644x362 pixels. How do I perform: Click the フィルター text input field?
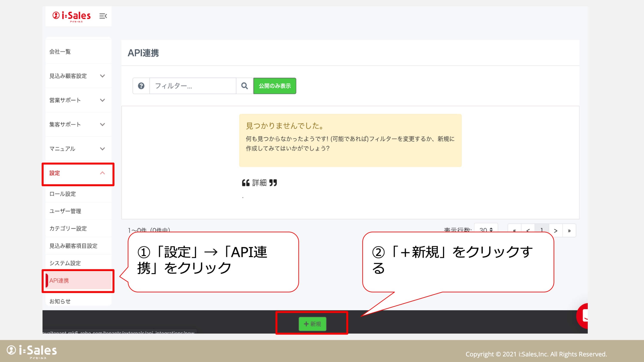point(192,86)
